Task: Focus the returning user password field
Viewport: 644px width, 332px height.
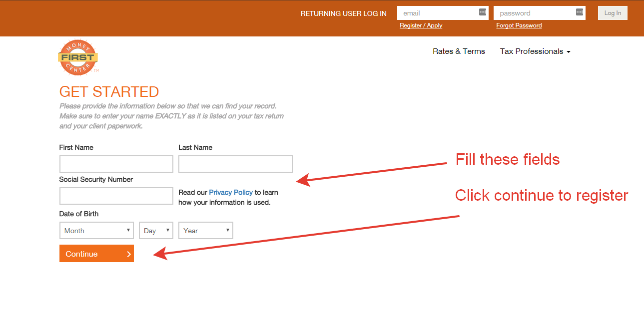Action: (x=539, y=13)
